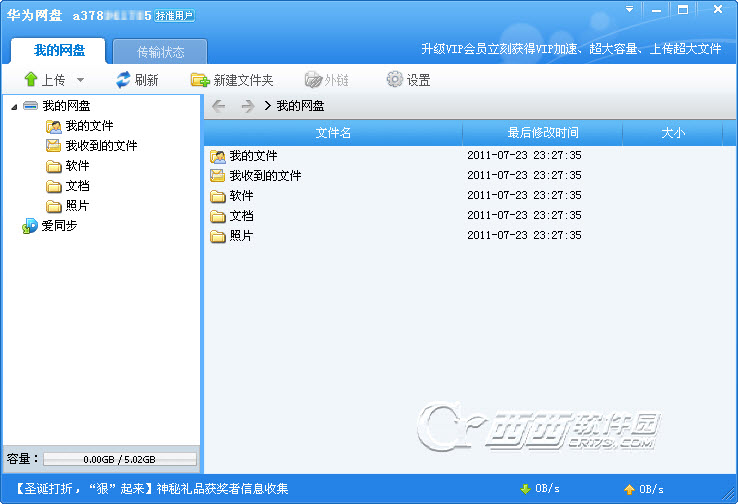738x504 pixels.
Task: Select 照片 folder icon in file list
Action: click(218, 236)
